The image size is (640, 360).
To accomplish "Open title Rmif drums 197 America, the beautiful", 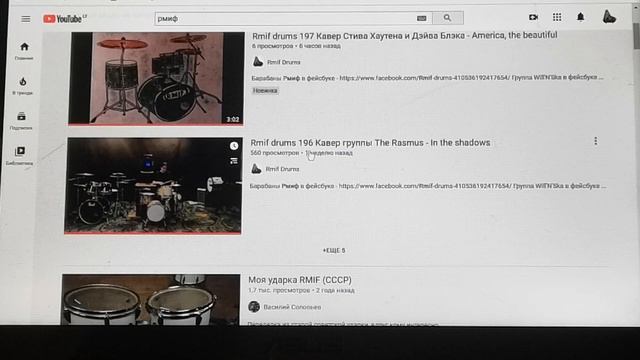I will pos(404,36).
